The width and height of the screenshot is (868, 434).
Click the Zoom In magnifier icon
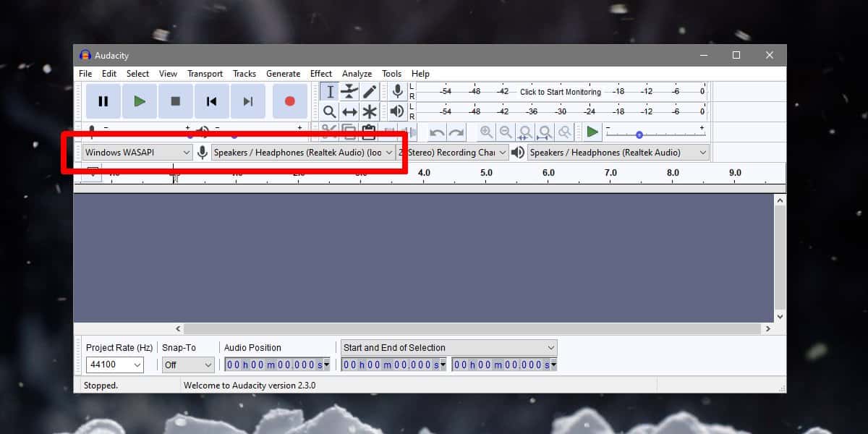[x=485, y=132]
